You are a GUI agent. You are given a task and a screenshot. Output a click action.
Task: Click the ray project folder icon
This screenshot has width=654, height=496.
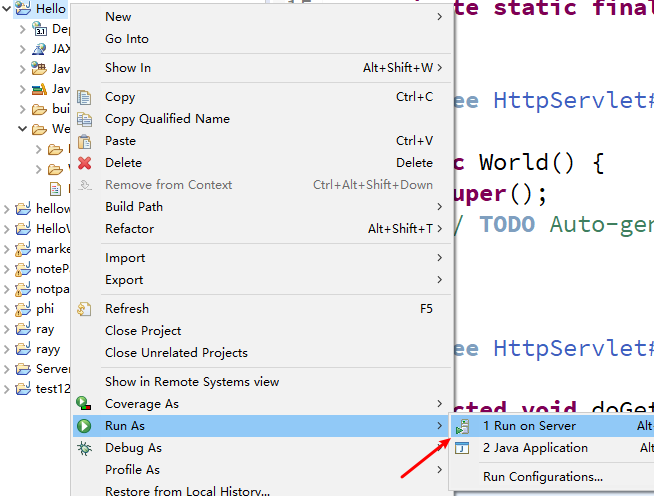point(23,329)
